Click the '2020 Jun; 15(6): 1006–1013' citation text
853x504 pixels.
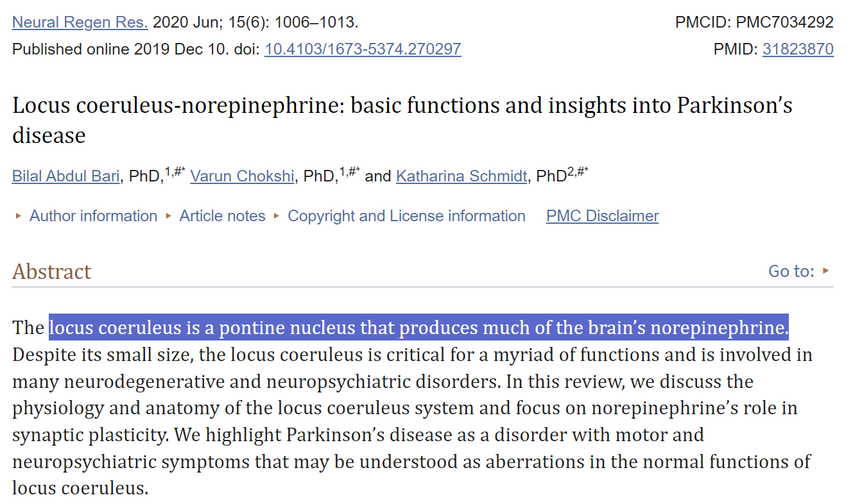pos(255,22)
